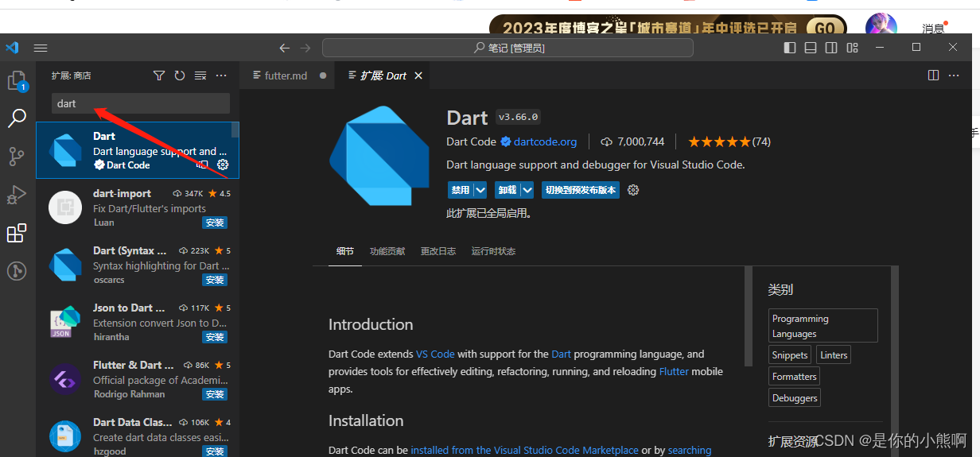Open the Search view in activity bar
Image resolution: width=980 pixels, height=457 pixels.
17,119
